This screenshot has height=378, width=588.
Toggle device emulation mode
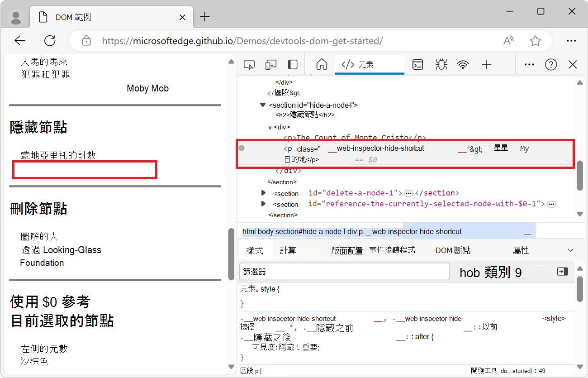(x=271, y=65)
